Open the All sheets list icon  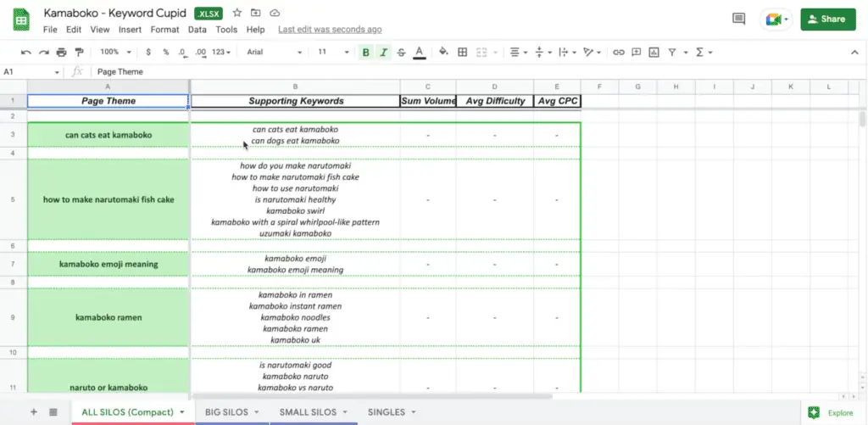(x=53, y=411)
